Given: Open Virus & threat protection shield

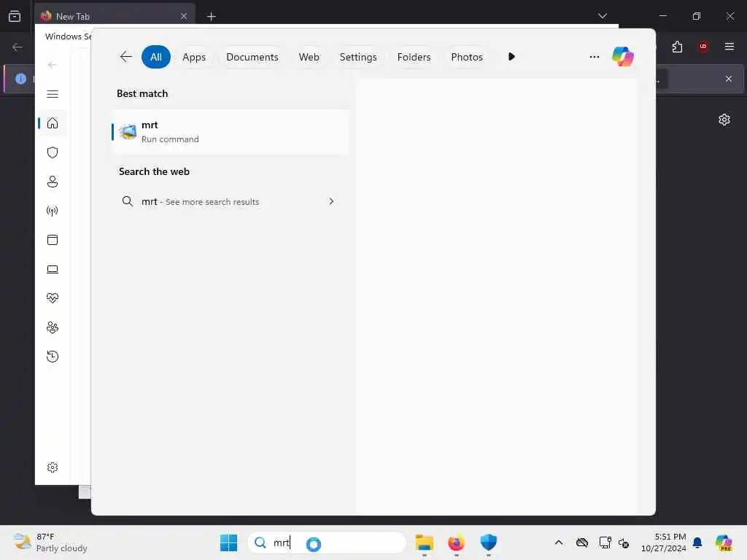Looking at the screenshot, I should [53, 152].
